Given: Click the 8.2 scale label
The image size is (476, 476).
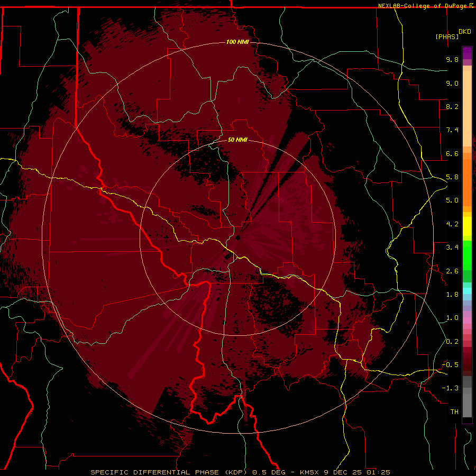Looking at the screenshot, I should point(452,106).
